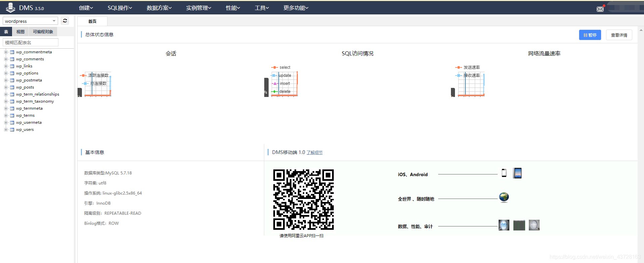Open the 工具 menu
This screenshot has height=263, width=644.
262,8
